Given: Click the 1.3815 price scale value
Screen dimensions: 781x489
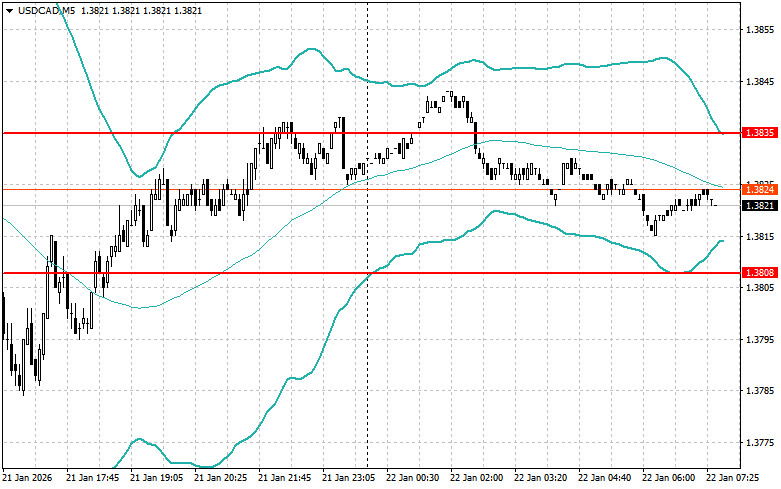Looking at the screenshot, I should [760, 236].
